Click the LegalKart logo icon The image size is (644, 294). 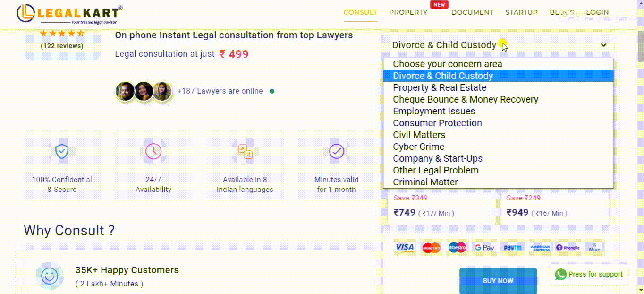coord(26,14)
